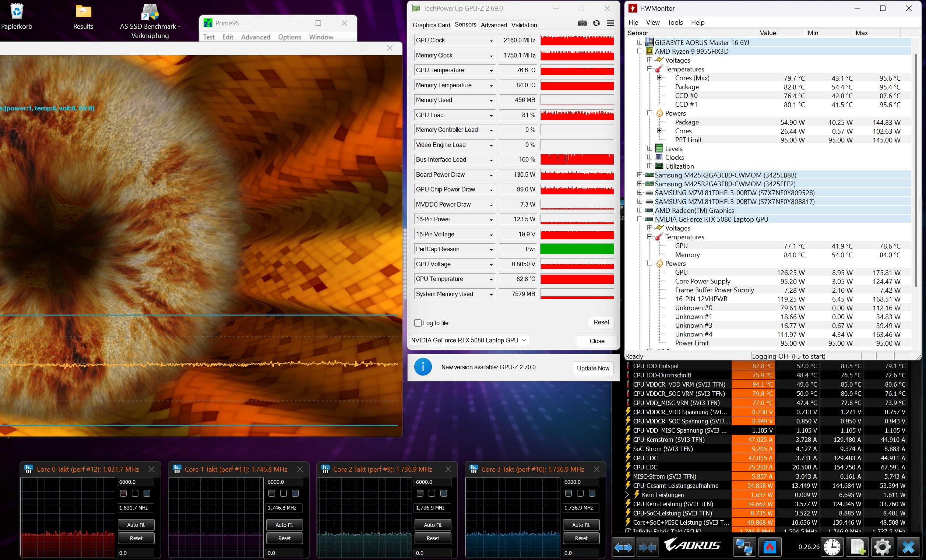Open the GPU selection combo box in GPU-Z
The width and height of the screenshot is (926, 560).
pyautogui.click(x=469, y=340)
